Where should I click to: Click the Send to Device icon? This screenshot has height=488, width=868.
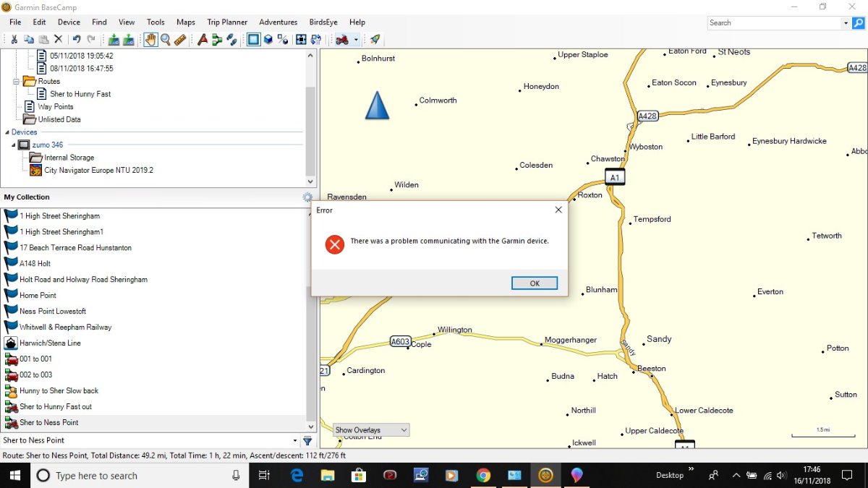114,40
